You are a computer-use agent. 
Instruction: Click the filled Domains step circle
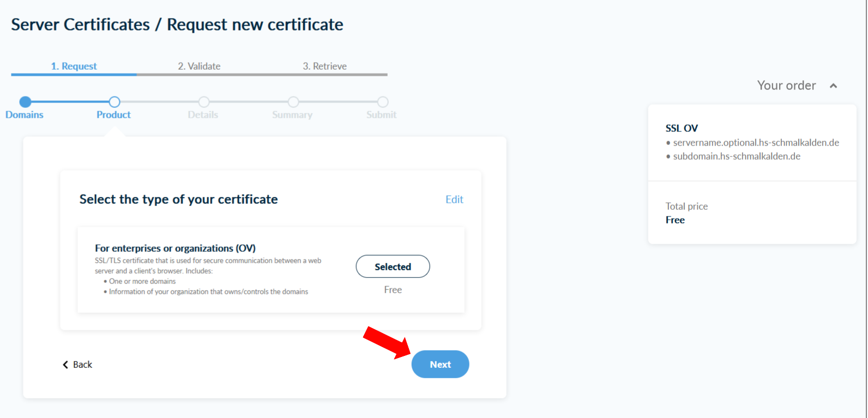point(25,102)
